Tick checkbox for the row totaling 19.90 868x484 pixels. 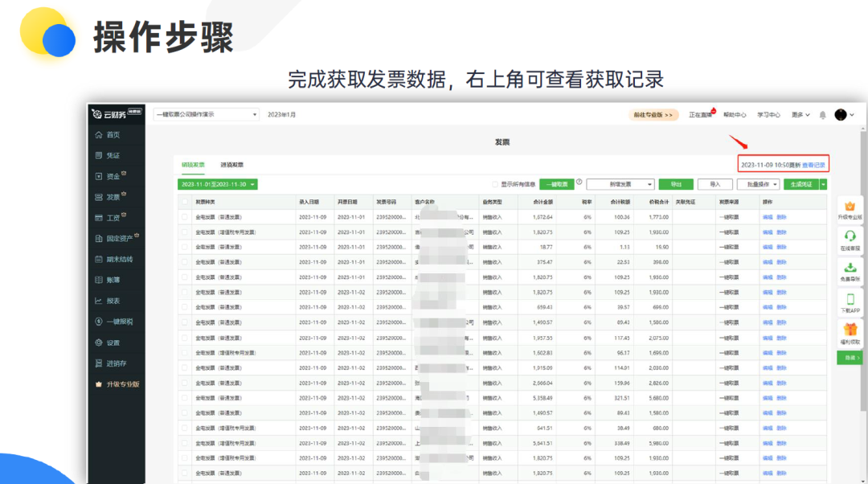coord(184,247)
